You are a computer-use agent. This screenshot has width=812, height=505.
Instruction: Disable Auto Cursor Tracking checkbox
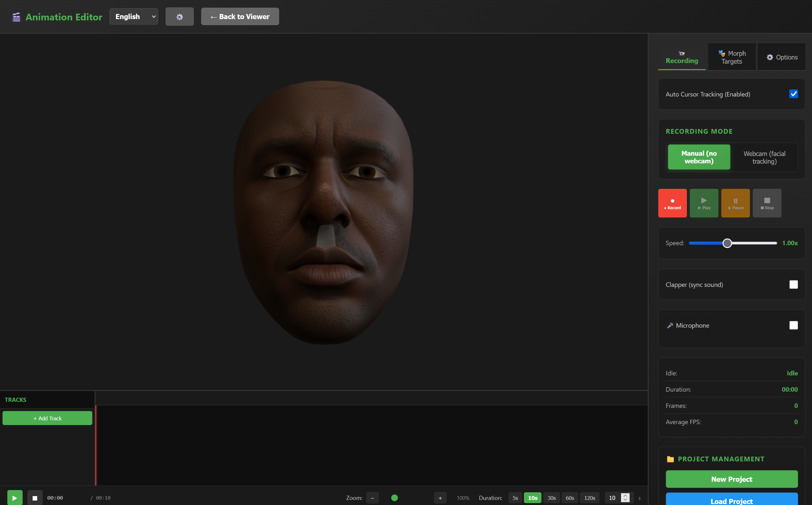point(793,94)
